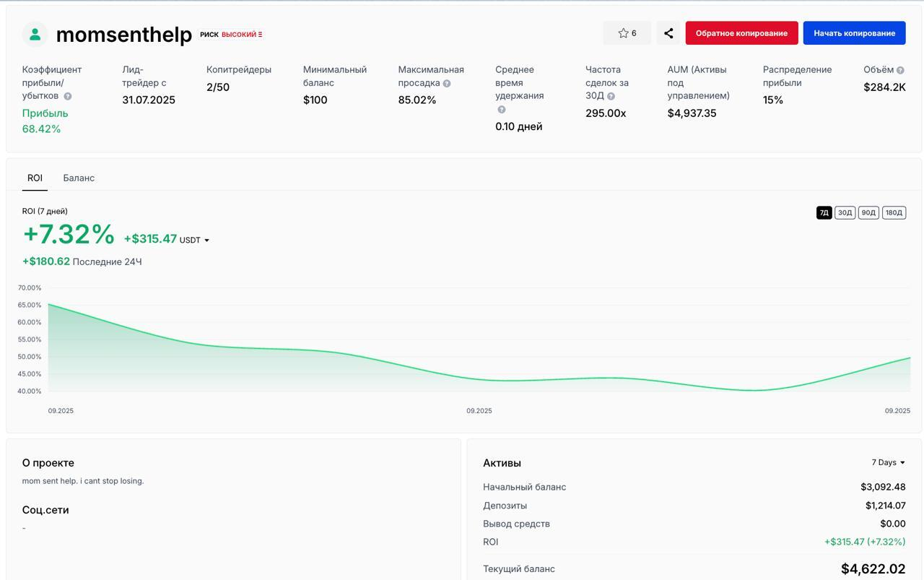Click help icon next to Максимальная просадка
The image size is (924, 580).
point(447,83)
